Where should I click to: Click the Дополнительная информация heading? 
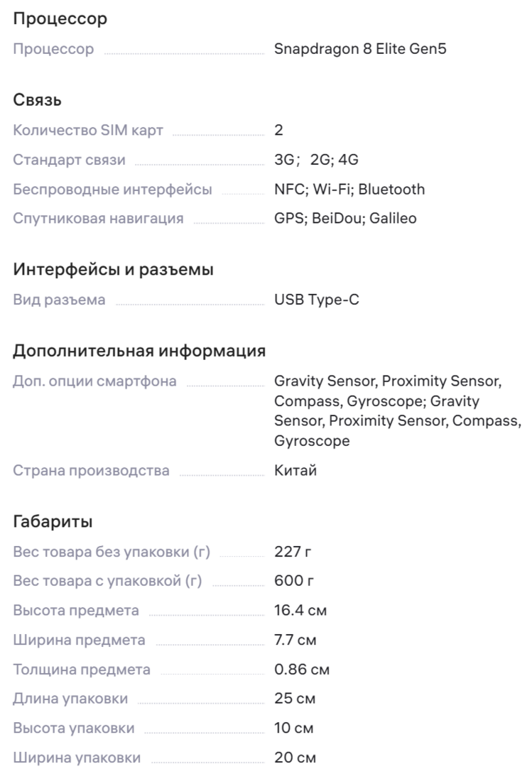(139, 351)
